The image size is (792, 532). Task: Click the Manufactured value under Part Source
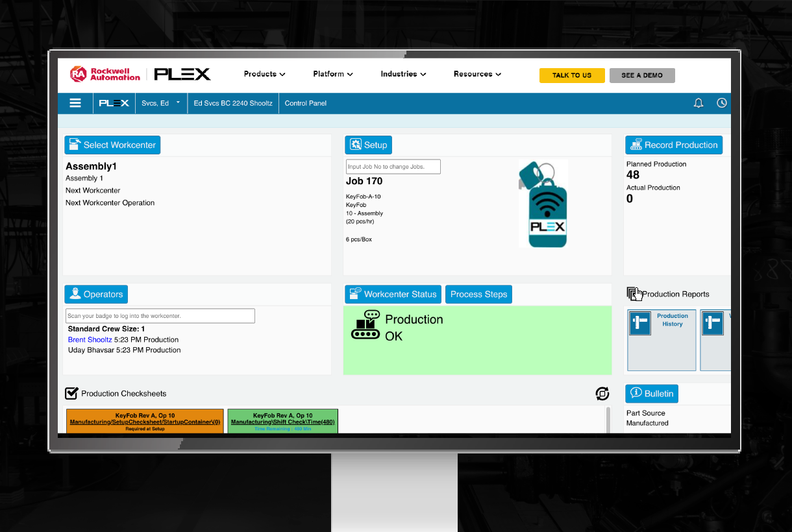(647, 423)
